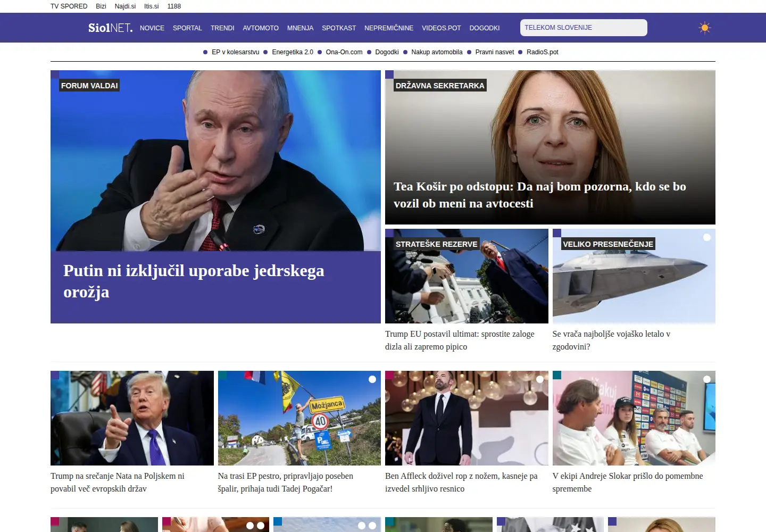Open Trump EU ultimat article headline
The image size is (766, 532).
point(460,340)
